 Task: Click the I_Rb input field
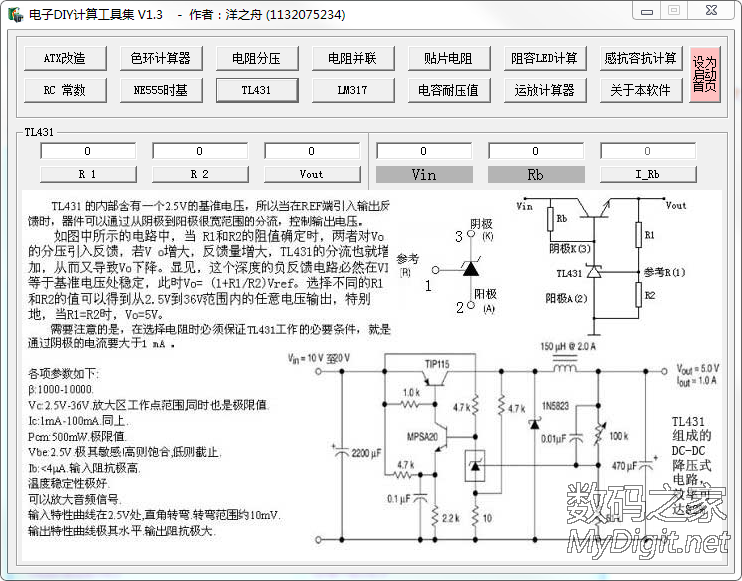(648, 151)
